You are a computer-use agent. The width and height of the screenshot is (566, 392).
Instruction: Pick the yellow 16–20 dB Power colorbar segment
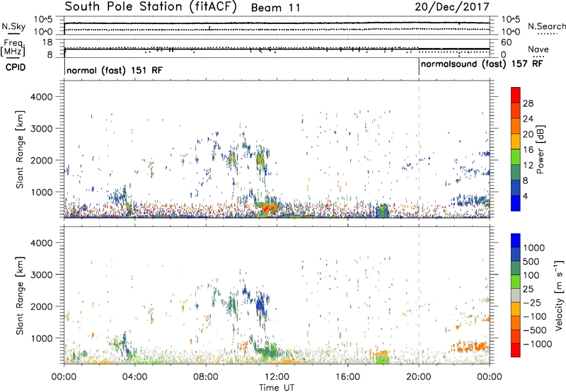click(x=516, y=141)
